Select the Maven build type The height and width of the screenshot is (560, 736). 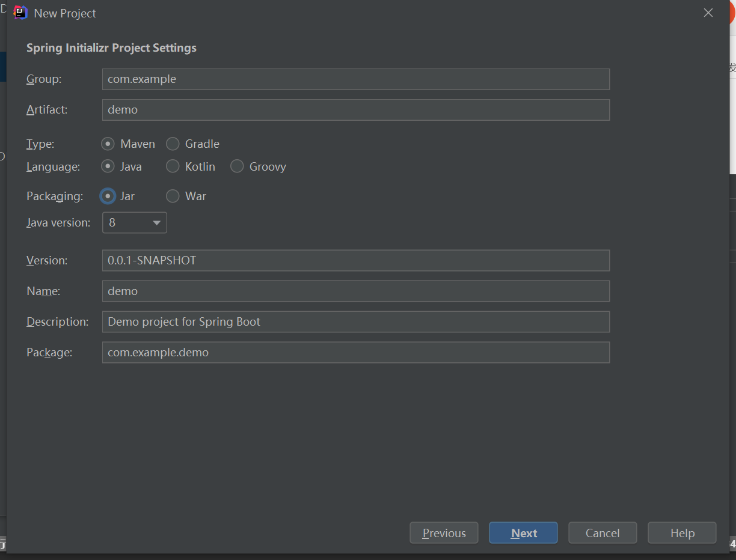click(108, 144)
